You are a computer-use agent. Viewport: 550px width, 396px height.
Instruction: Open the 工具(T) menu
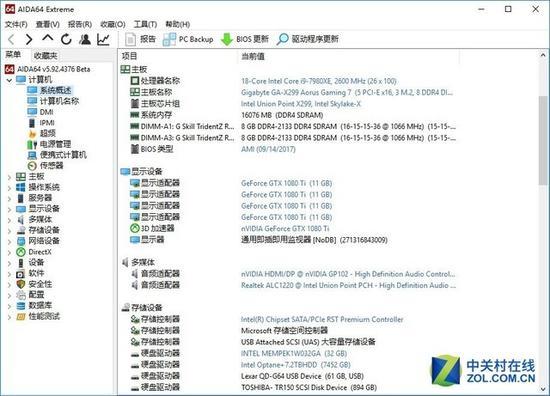145,24
